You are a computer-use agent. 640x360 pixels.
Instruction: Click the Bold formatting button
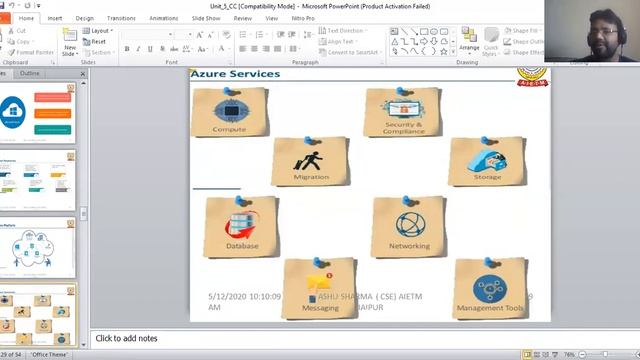click(x=127, y=49)
